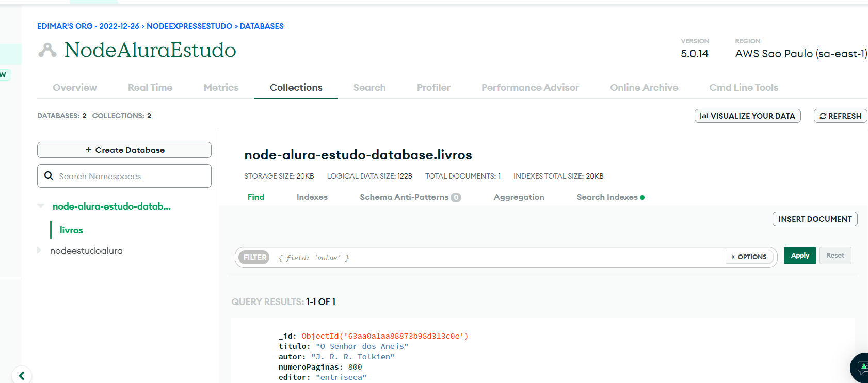Click VISUALIZE YOUR DATA button
Screen dimensions: 868x383
coord(748,116)
